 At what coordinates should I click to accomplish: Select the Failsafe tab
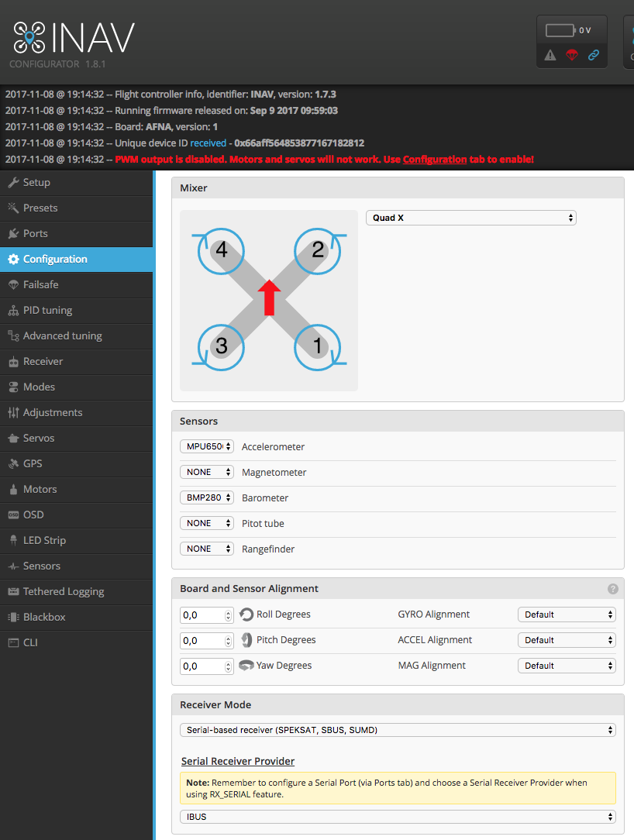click(x=77, y=285)
